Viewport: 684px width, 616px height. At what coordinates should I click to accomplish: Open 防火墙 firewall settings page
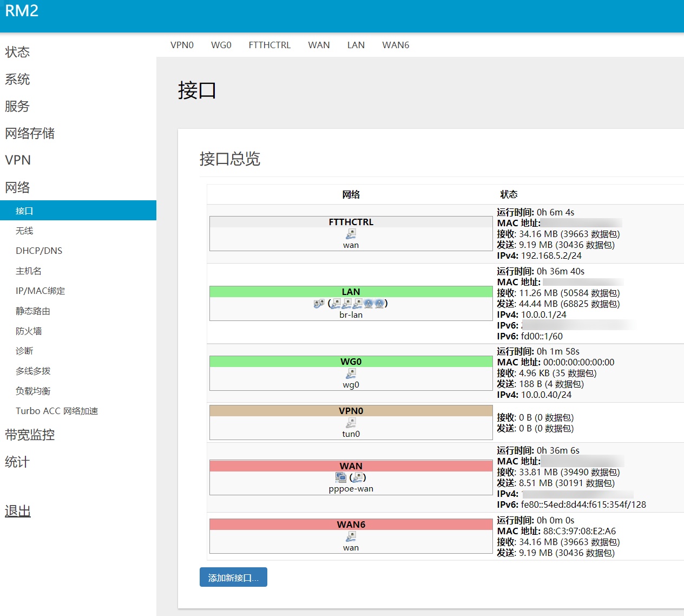(x=29, y=331)
